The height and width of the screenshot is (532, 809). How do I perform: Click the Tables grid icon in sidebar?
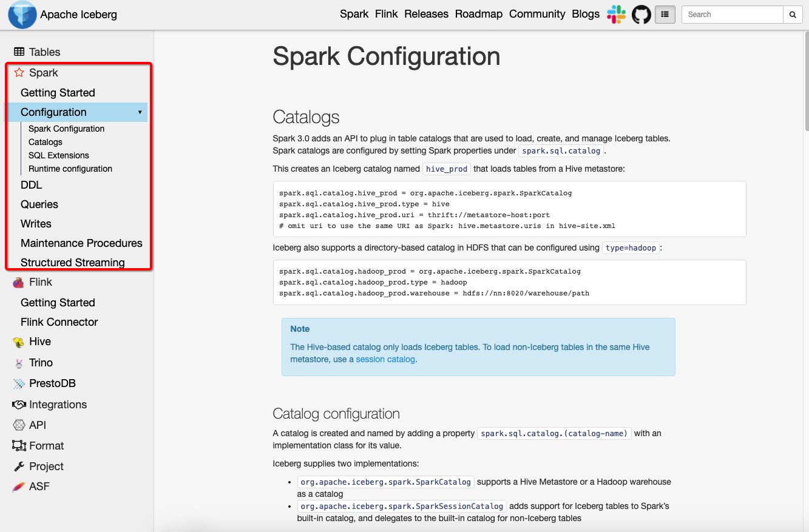(19, 52)
